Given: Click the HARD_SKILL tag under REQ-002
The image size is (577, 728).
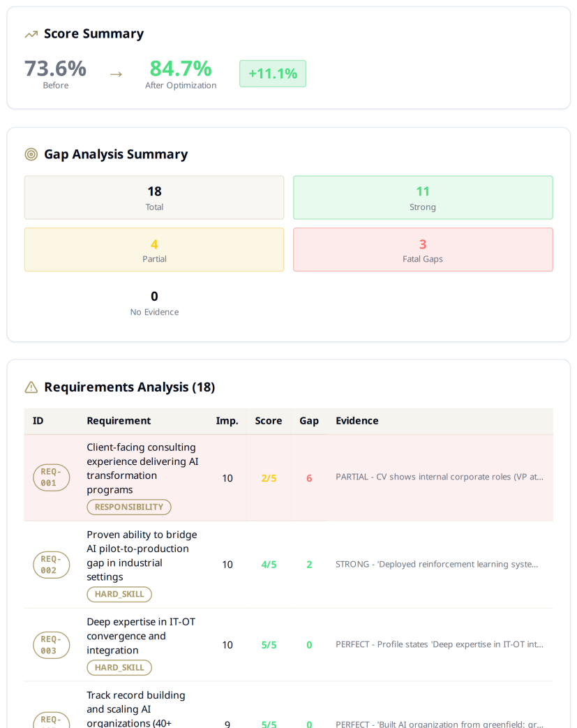Looking at the screenshot, I should coord(119,594).
